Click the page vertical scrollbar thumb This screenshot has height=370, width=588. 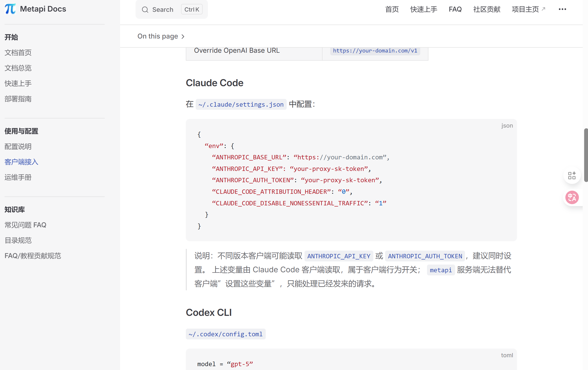point(586,155)
